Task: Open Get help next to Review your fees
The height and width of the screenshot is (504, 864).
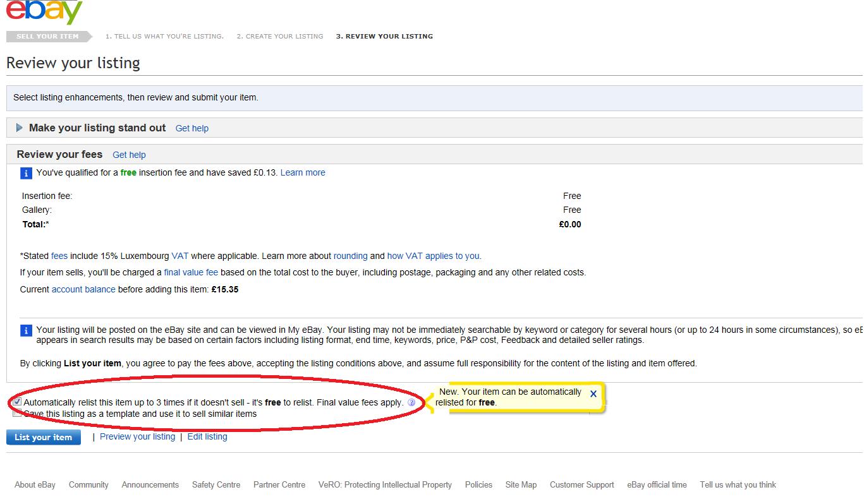Action: (x=129, y=155)
